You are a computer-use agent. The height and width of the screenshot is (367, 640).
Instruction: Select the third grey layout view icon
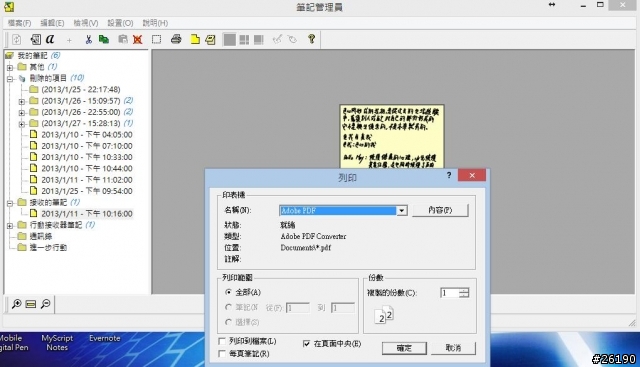tap(259, 40)
